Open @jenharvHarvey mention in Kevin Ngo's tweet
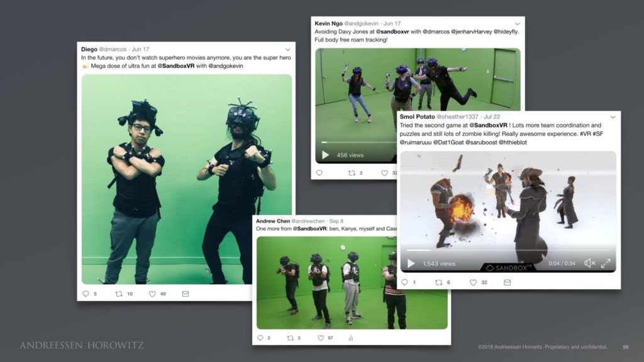This screenshot has height=362, width=644. [x=471, y=31]
